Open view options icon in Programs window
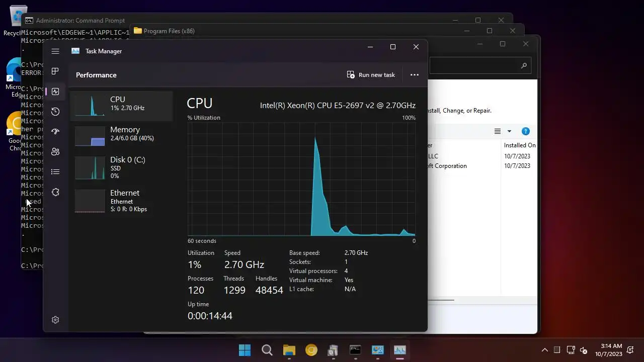This screenshot has height=362, width=644. point(498,131)
